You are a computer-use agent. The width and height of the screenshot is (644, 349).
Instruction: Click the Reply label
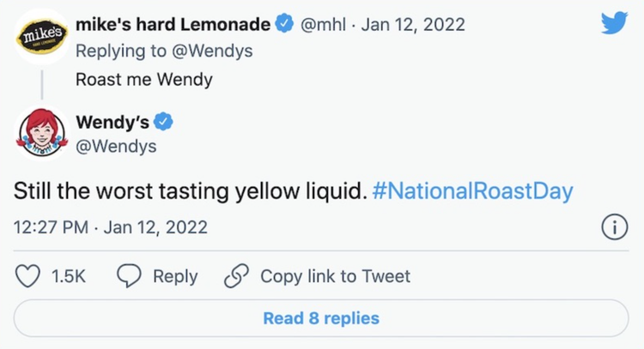(x=175, y=276)
